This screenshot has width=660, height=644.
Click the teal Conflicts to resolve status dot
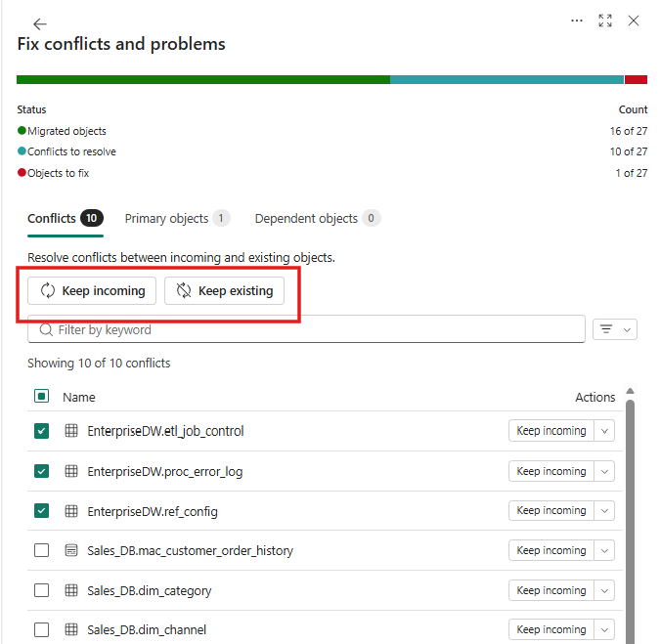pos(22,151)
